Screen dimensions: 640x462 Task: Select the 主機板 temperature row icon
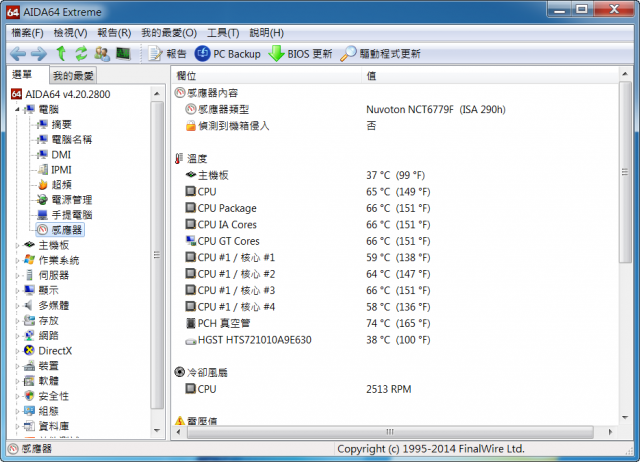191,175
